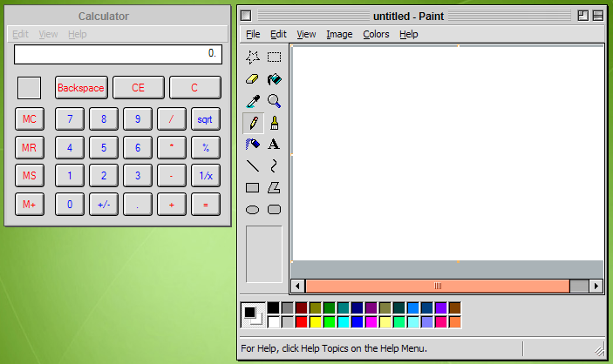
Task: Open Paint's Edit menu
Action: (x=278, y=34)
